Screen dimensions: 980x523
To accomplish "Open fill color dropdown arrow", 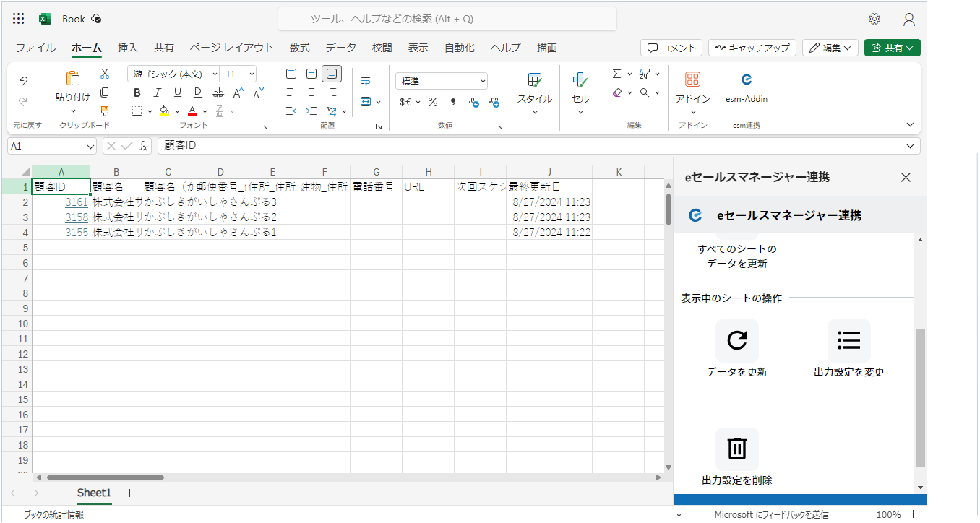I will (x=177, y=111).
